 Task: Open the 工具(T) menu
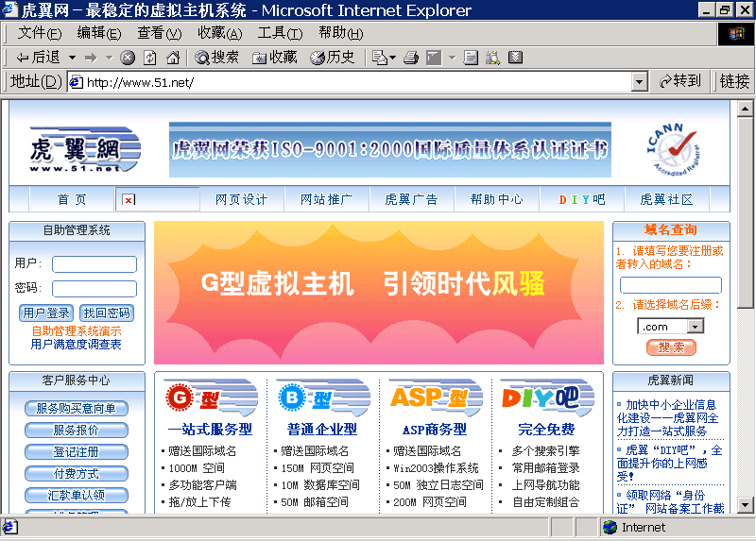pyautogui.click(x=280, y=33)
